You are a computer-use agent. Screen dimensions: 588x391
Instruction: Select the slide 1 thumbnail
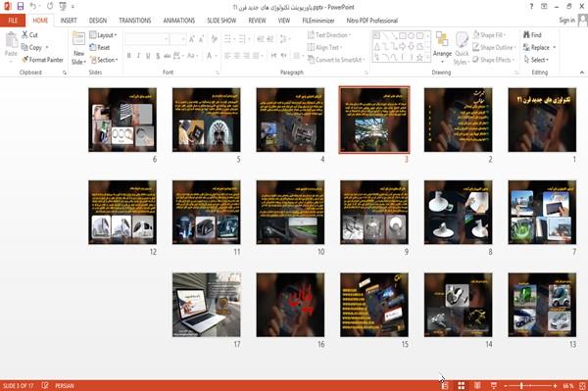(542, 120)
